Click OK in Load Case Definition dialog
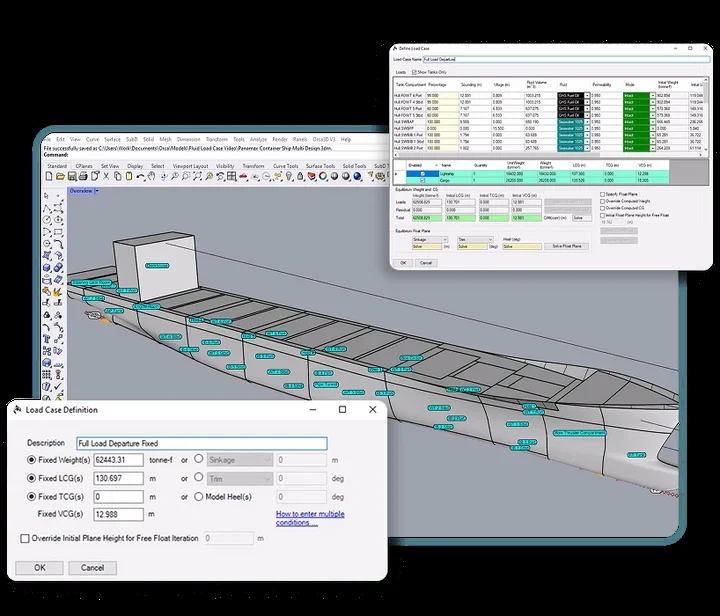The image size is (720, 616). (x=39, y=568)
